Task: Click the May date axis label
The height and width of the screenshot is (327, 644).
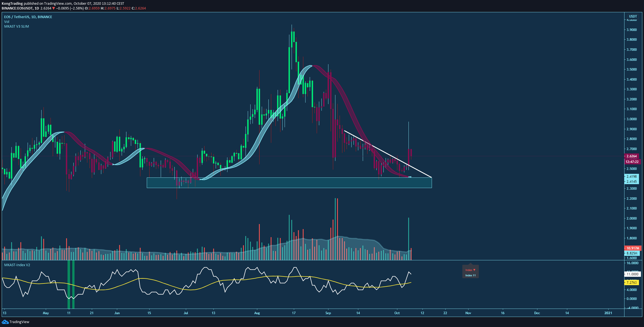Action: click(x=46, y=313)
